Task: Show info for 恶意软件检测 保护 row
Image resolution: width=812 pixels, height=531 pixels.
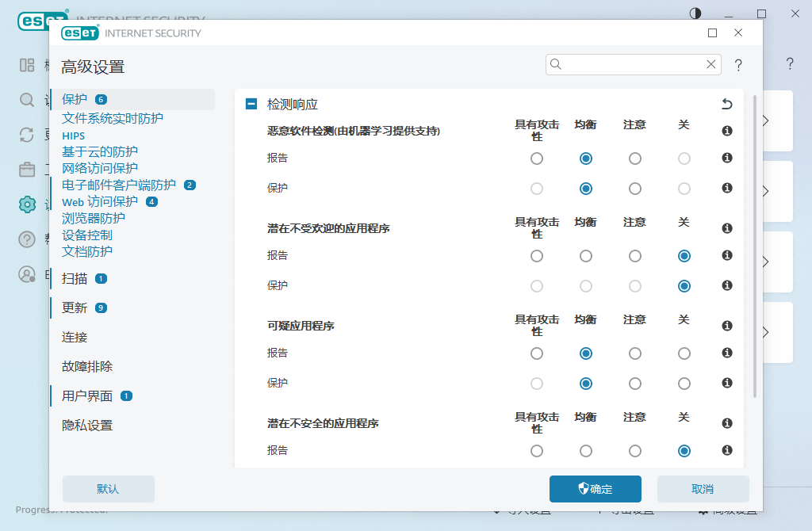Action: 727,188
